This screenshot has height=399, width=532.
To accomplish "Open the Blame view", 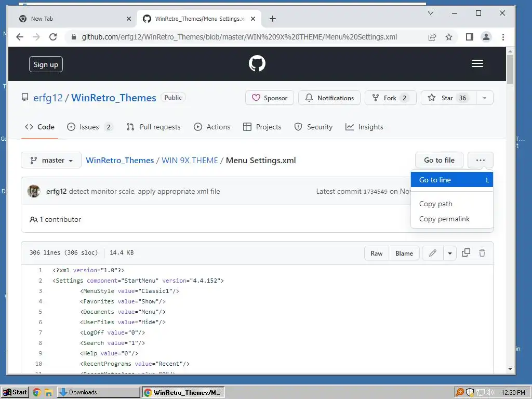I will click(x=404, y=253).
